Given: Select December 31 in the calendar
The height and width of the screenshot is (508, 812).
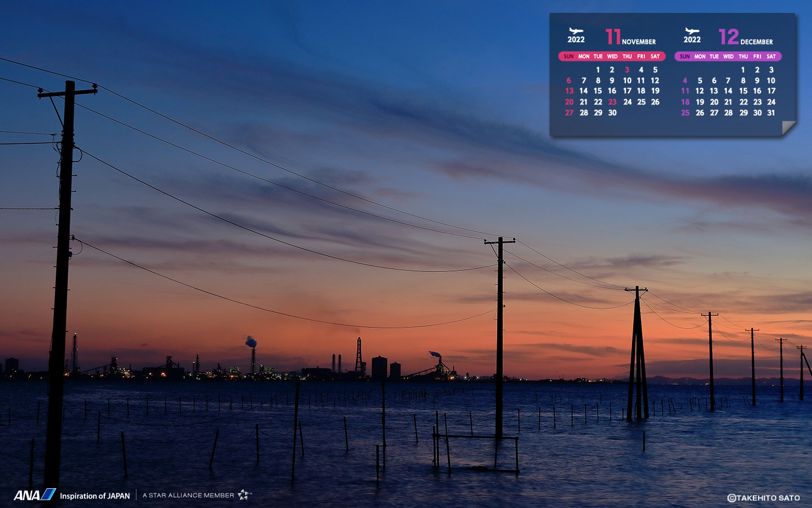Looking at the screenshot, I should pyautogui.click(x=771, y=113).
